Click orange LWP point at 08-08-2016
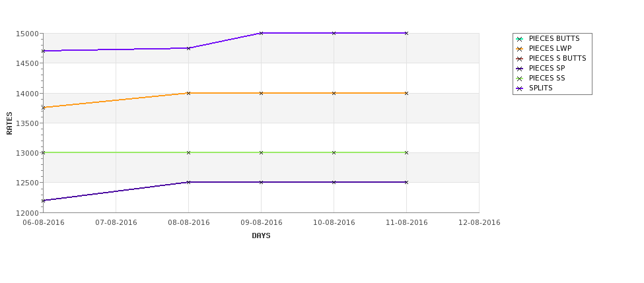This screenshot has height=283, width=644. click(x=188, y=93)
